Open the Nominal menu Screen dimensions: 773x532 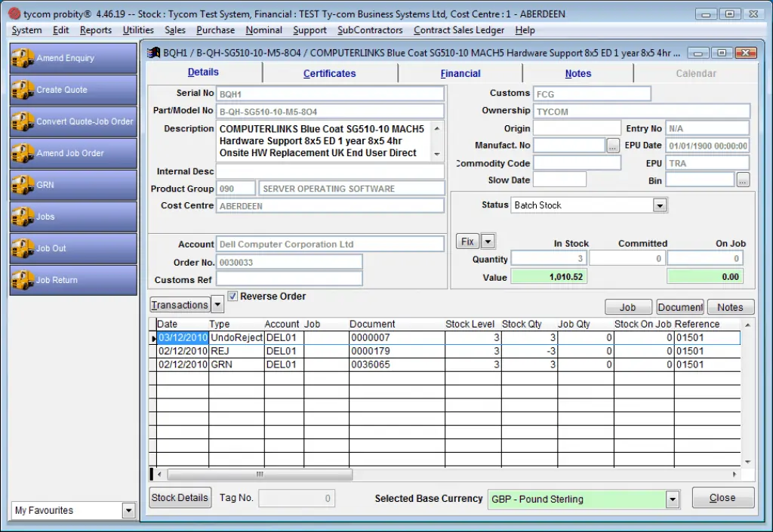[263, 30]
